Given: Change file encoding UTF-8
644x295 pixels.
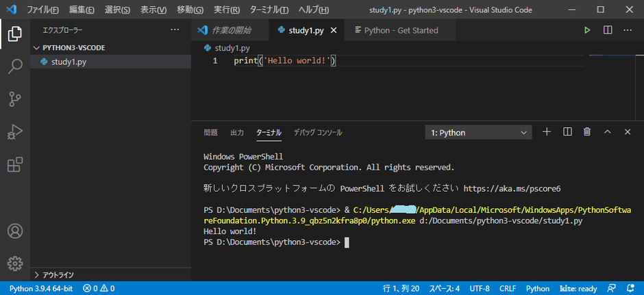Looking at the screenshot, I should [480, 288].
